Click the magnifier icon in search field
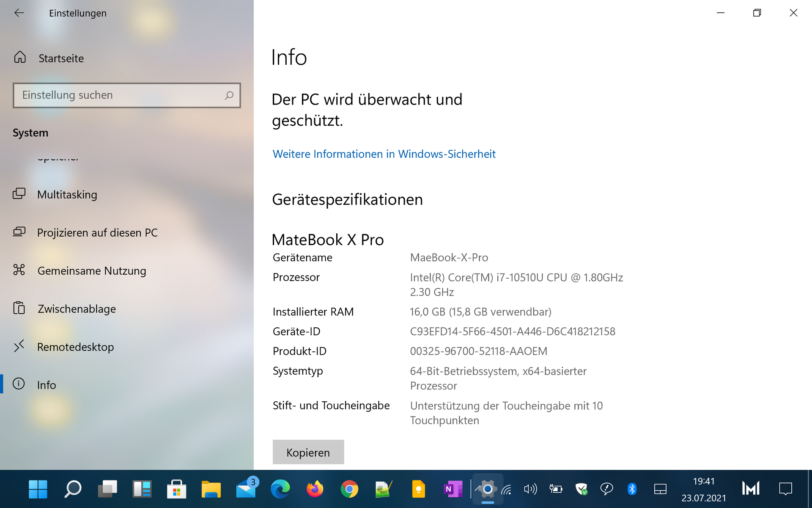The height and width of the screenshot is (508, 812). [229, 95]
